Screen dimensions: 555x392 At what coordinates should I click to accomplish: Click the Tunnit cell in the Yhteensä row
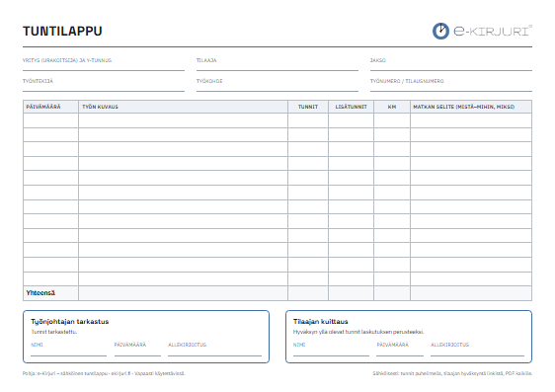click(x=308, y=293)
